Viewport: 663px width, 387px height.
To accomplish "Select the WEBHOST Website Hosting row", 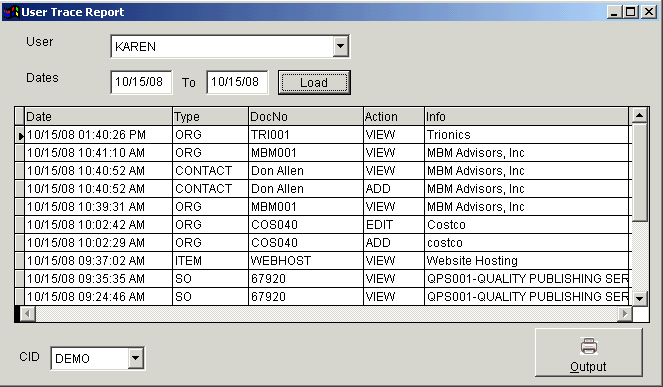I will [323, 261].
